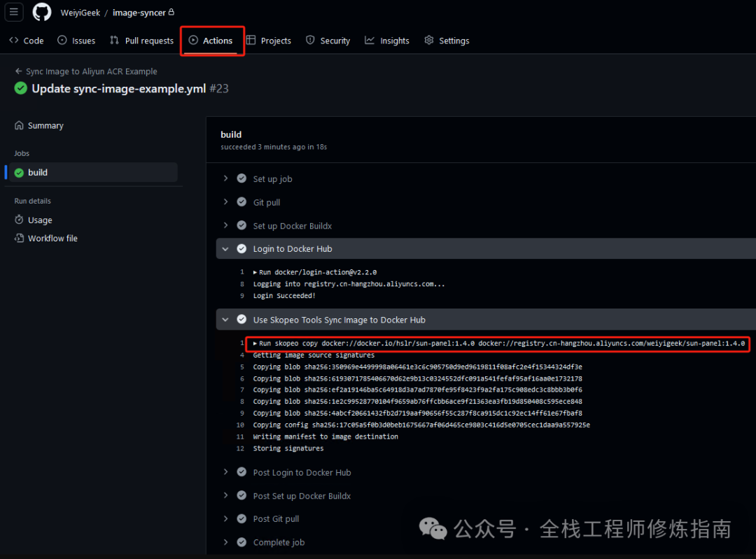This screenshot has width=756, height=559.
Task: Click line number 12 in the log
Action: point(240,448)
